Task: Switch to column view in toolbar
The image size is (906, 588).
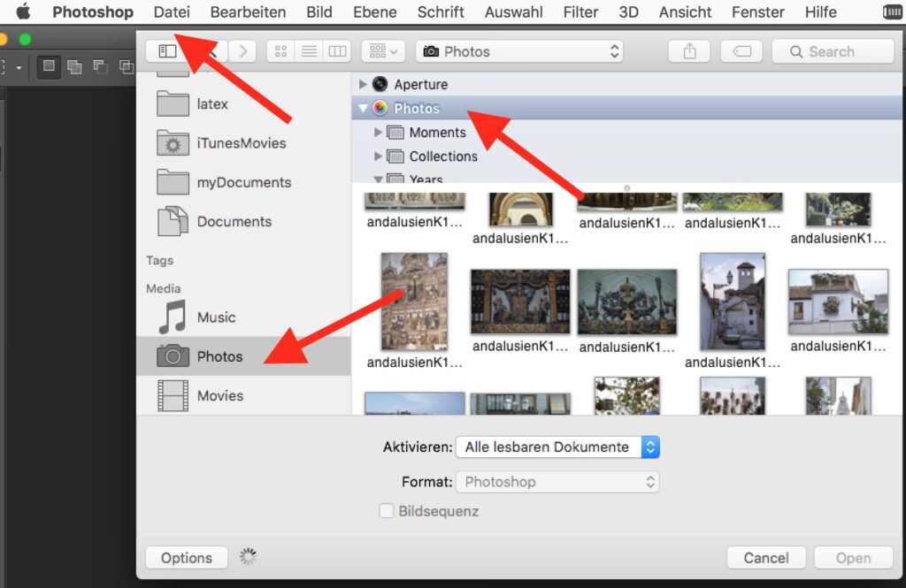Action: (336, 51)
